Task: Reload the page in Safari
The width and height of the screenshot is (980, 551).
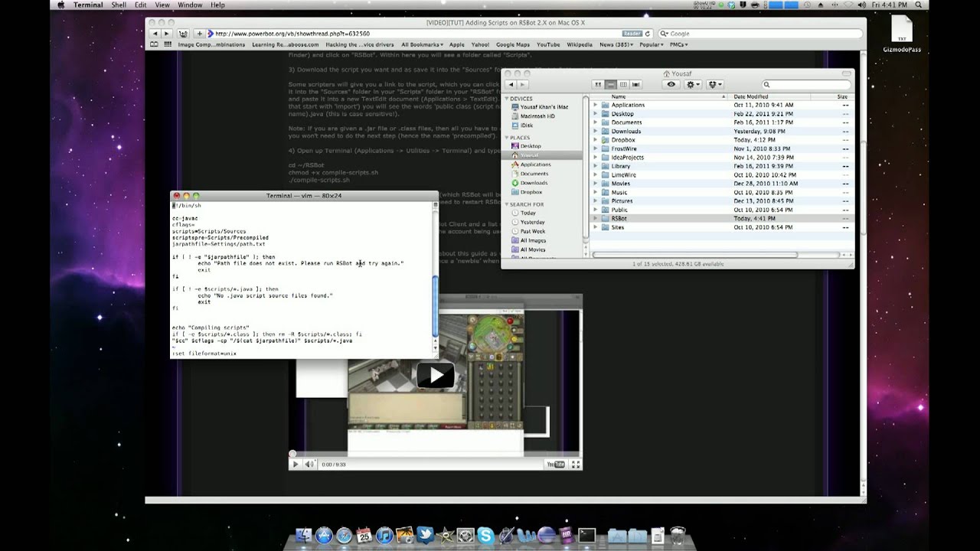Action: pyautogui.click(x=648, y=34)
